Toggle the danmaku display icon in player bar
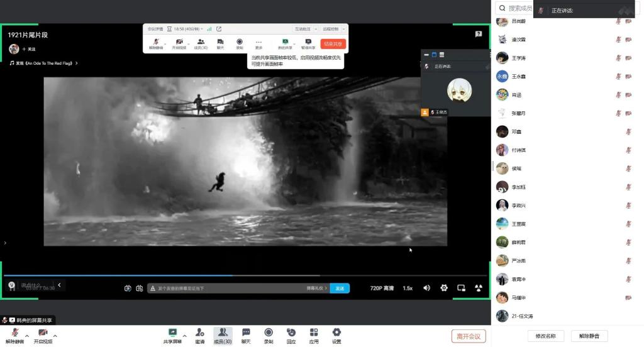This screenshot has width=644, height=347. 128,288
